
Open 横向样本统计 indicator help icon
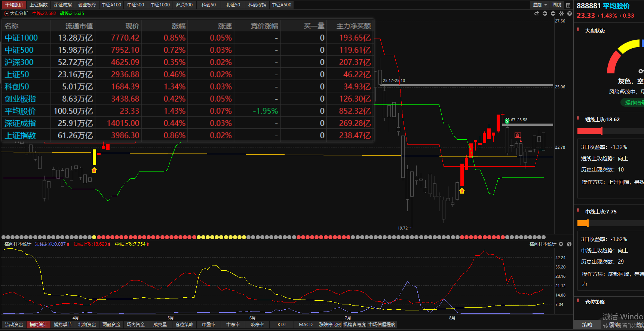pyautogui.click(x=569, y=244)
